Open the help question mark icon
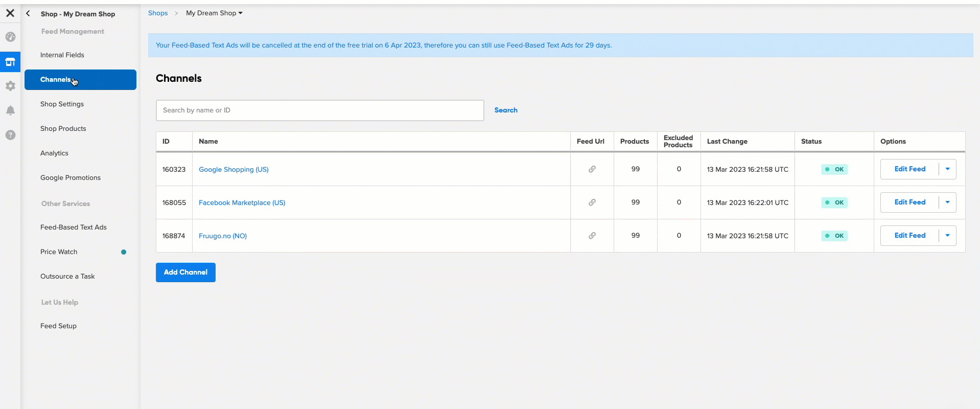The width and height of the screenshot is (980, 409). 10,135
